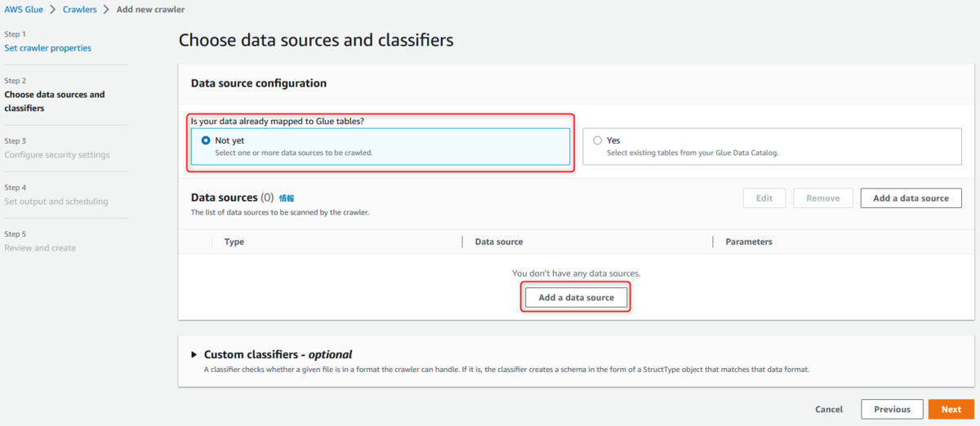Select the "Not yet" radio button
The width and height of the screenshot is (980, 426).
pos(206,140)
